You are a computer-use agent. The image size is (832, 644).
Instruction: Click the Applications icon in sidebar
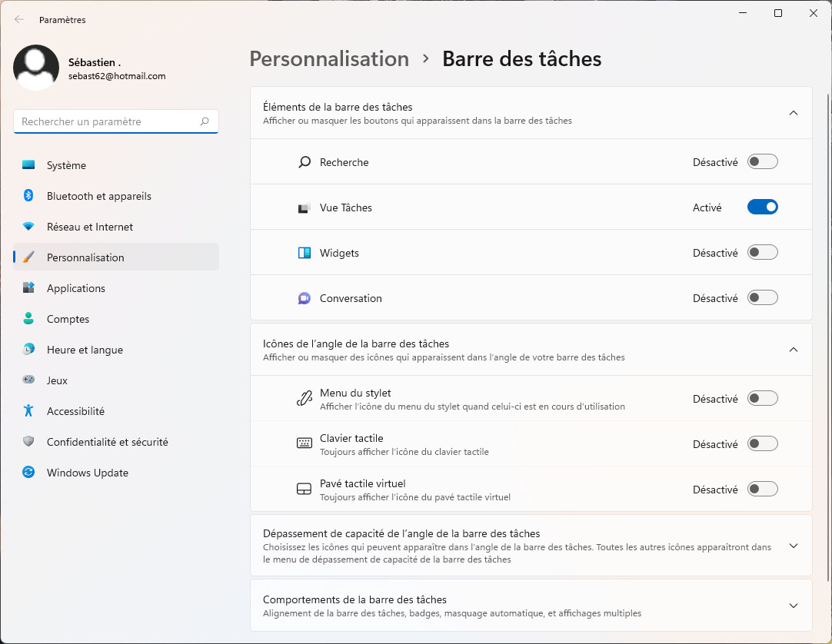[x=28, y=288]
